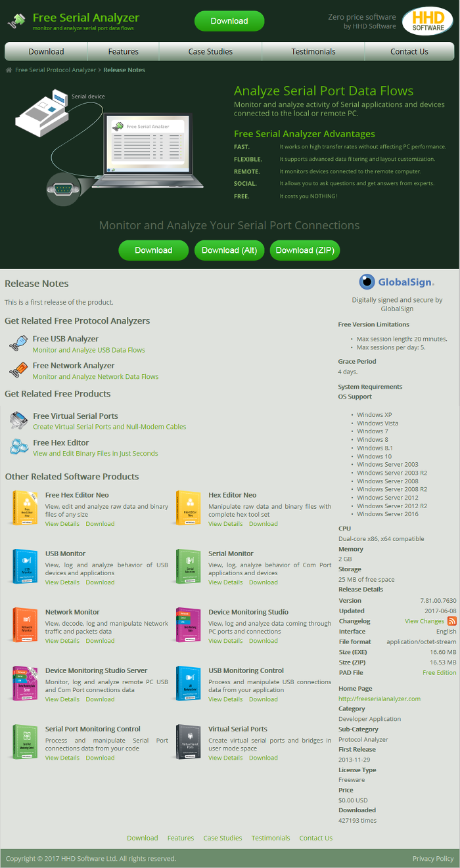Viewport: 460px width, 868px height.
Task: Click the footer Testimonials link
Action: (271, 838)
